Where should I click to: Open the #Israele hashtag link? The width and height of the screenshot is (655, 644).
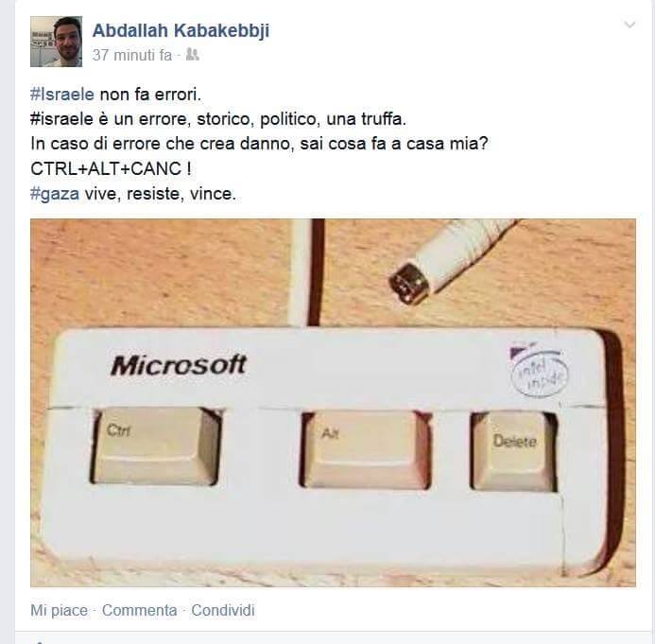point(62,95)
